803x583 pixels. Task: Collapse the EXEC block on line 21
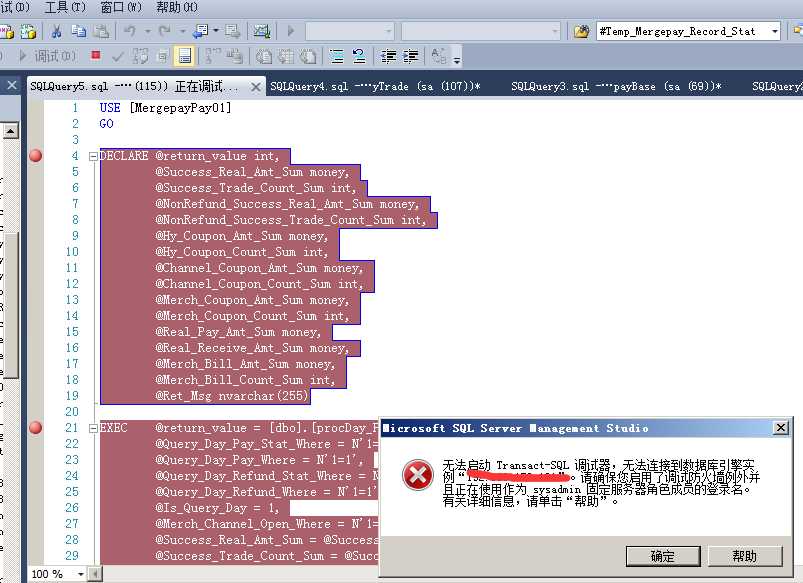93,428
